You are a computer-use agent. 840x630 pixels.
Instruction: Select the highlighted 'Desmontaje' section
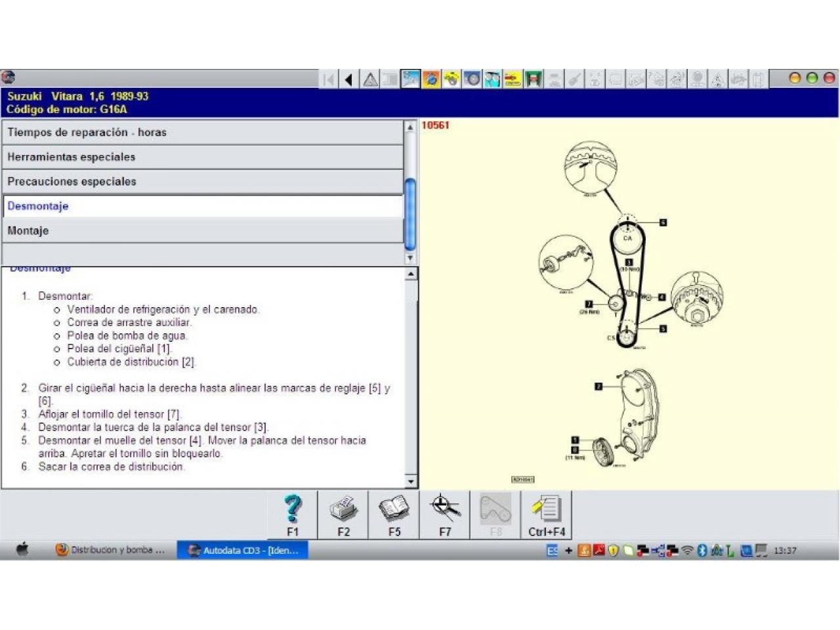coord(203,206)
